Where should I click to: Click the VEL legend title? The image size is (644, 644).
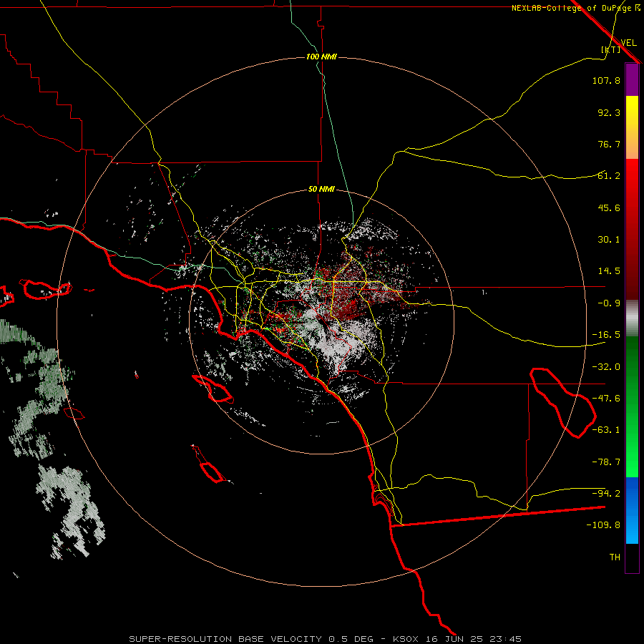[x=628, y=43]
